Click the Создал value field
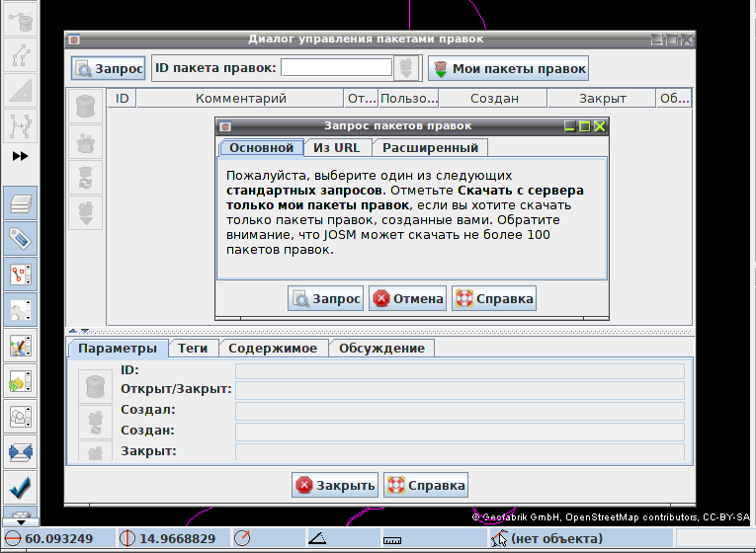This screenshot has height=553, width=756. [x=460, y=412]
